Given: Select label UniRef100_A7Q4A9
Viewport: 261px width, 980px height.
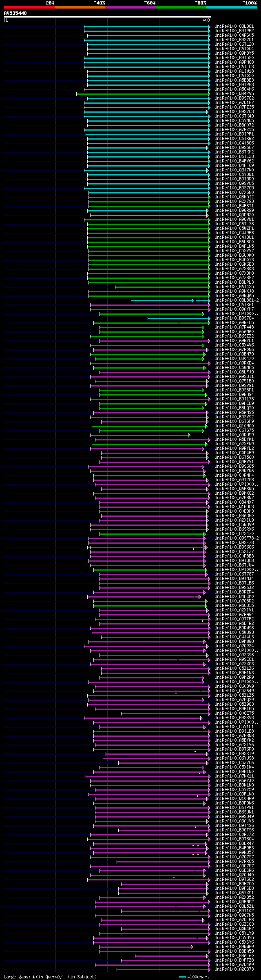Looking at the screenshot, I should coord(234,965).
